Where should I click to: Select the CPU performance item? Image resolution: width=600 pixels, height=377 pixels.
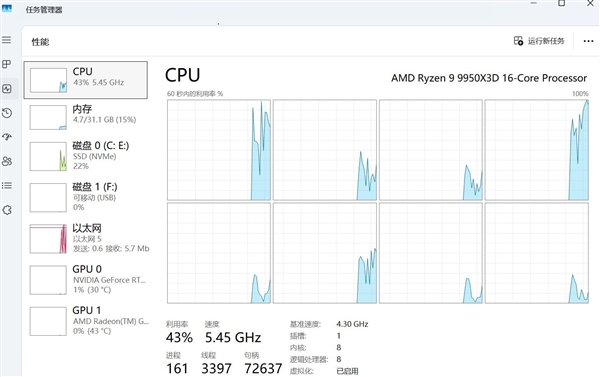click(x=86, y=80)
